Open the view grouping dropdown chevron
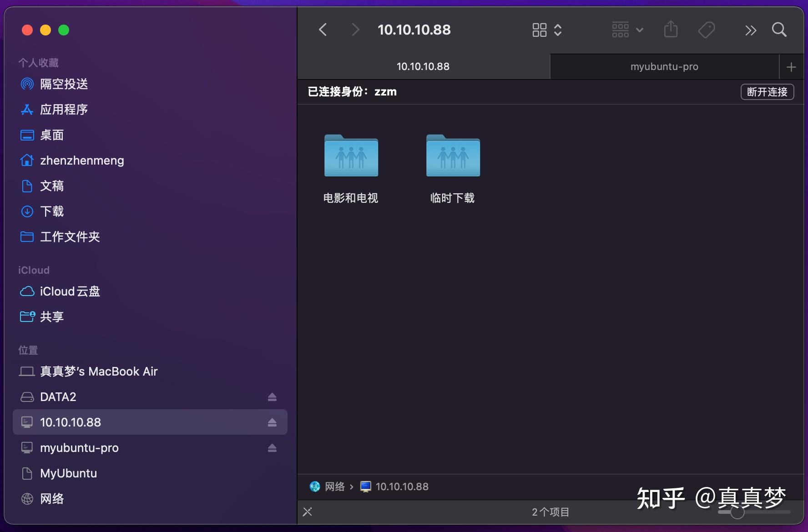Screen dimensions: 808x532 click(558, 30)
